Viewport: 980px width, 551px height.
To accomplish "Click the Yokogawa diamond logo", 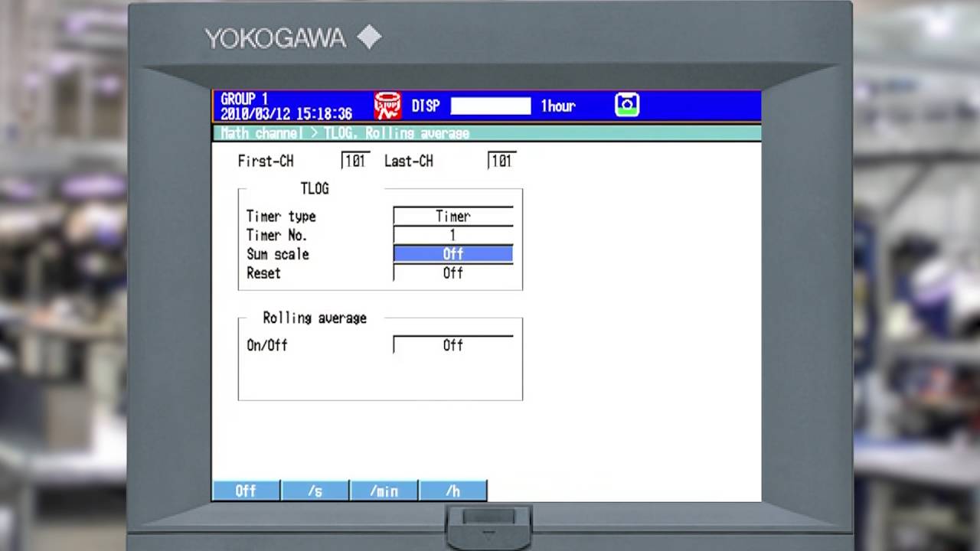I will [x=369, y=37].
